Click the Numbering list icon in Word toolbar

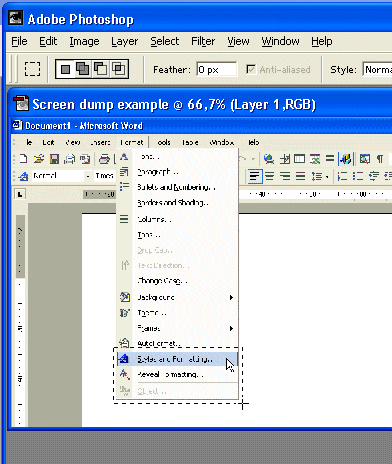[342, 176]
